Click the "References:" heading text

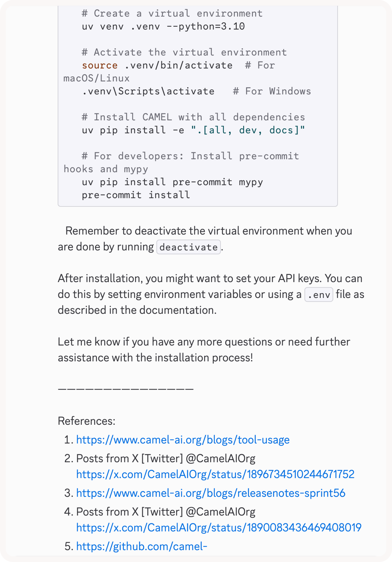86,421
